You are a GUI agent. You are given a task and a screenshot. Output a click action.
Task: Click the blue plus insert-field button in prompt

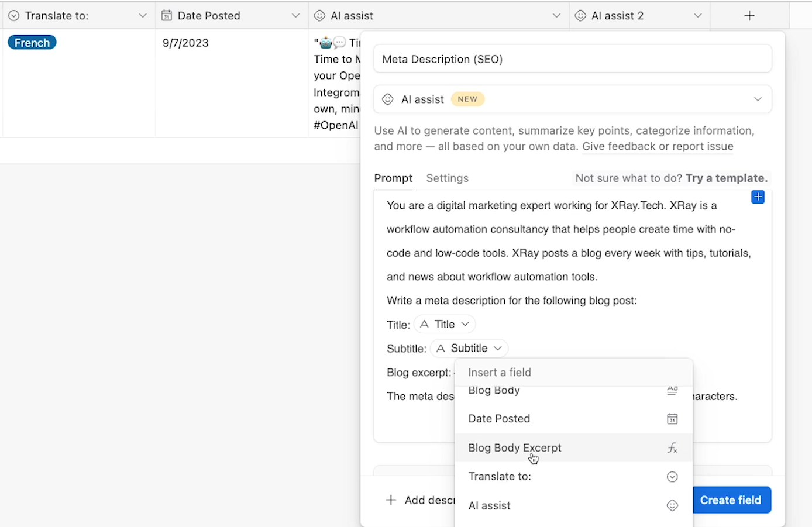click(x=758, y=197)
